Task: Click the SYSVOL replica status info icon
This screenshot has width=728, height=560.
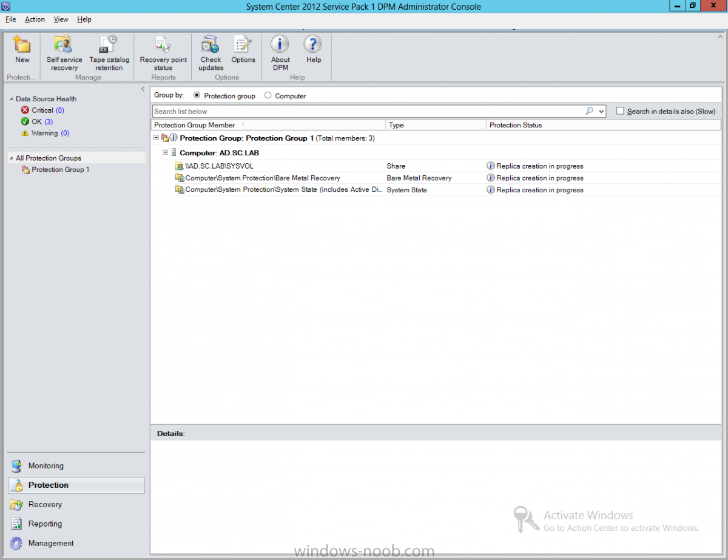Action: [491, 166]
